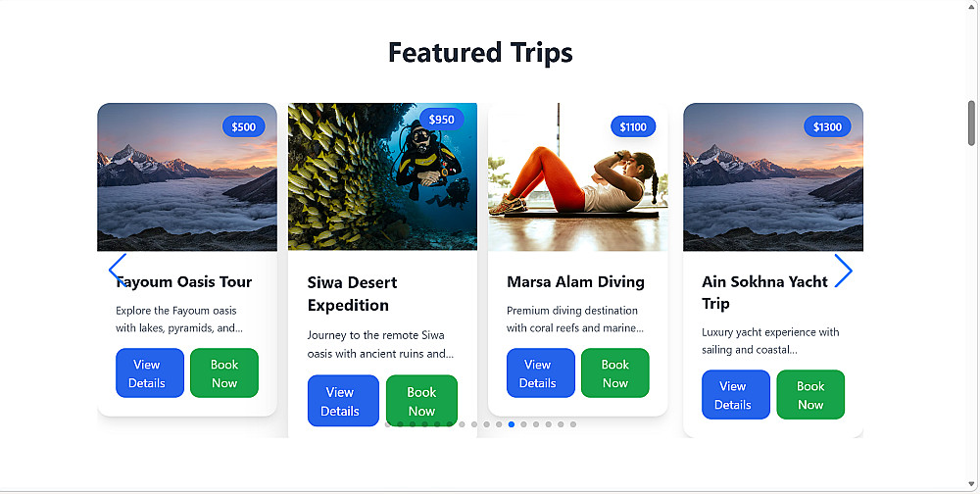View Details for Ain Sokhna Yacht Trip
980x494 pixels.
tap(736, 395)
